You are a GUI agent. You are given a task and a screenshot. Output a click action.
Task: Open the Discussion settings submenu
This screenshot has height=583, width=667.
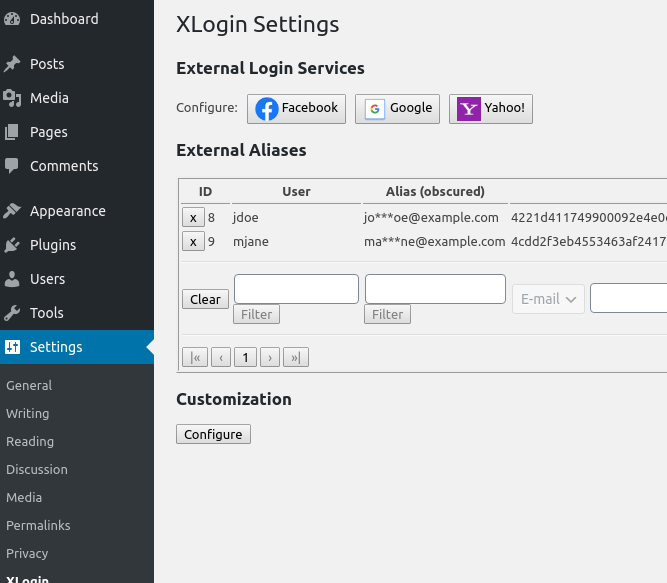(37, 469)
